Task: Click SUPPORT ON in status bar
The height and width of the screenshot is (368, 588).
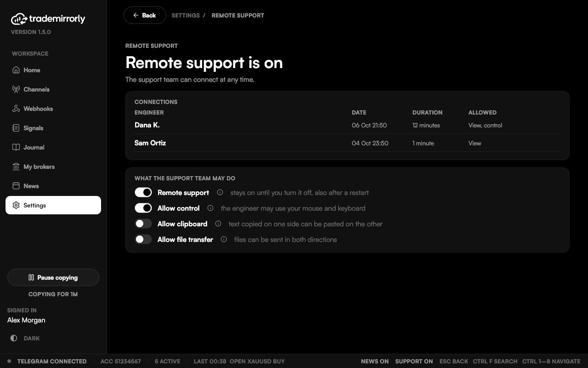Action: click(414, 361)
